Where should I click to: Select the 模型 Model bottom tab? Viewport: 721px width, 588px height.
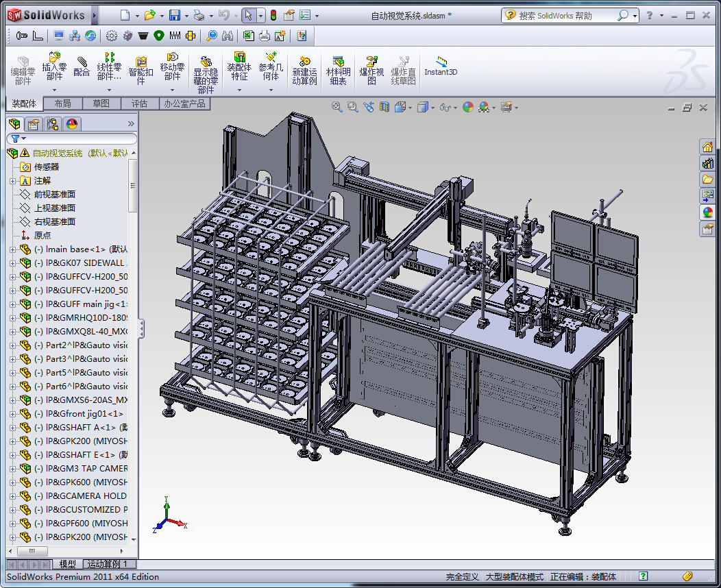68,564
